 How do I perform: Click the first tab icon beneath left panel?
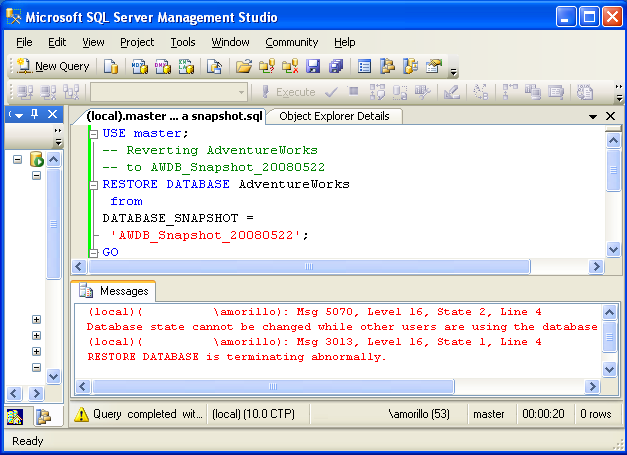point(15,417)
